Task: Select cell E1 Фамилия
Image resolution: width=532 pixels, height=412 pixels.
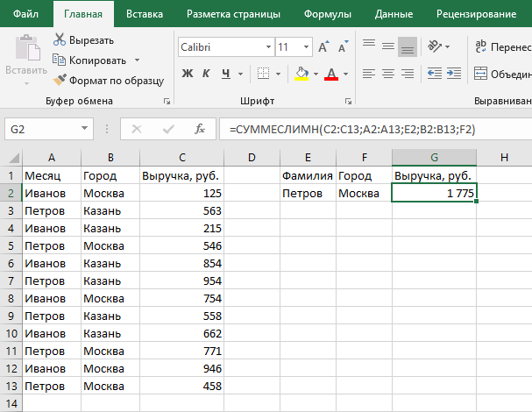Action: click(x=309, y=175)
